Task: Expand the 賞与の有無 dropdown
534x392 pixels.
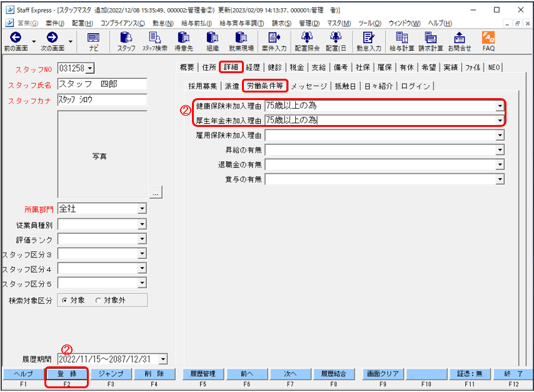Action: click(500, 179)
